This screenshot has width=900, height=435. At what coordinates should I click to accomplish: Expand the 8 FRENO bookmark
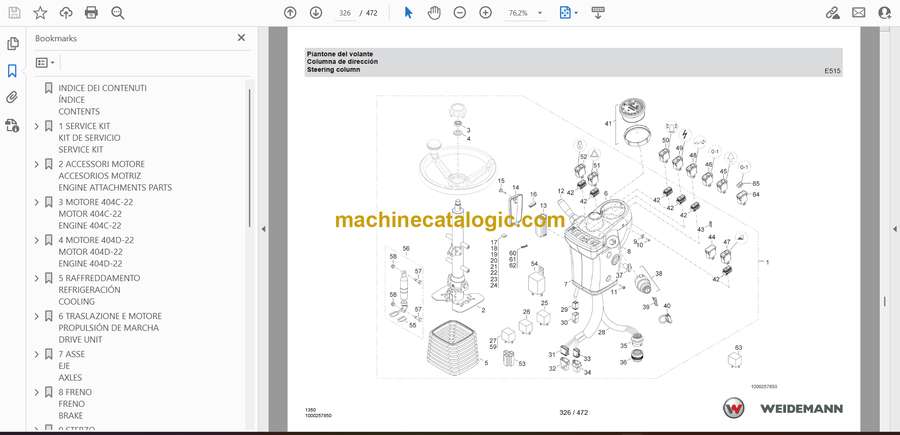37,392
